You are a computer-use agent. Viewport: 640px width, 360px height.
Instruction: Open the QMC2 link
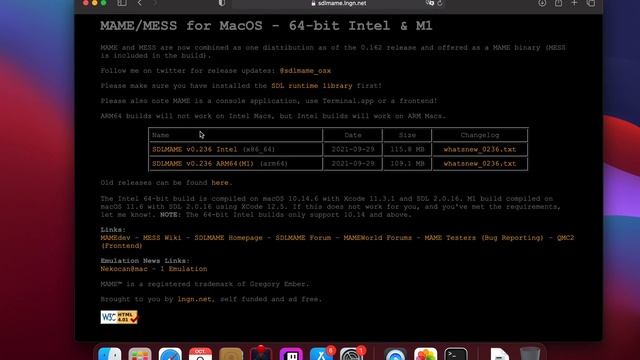click(565, 238)
